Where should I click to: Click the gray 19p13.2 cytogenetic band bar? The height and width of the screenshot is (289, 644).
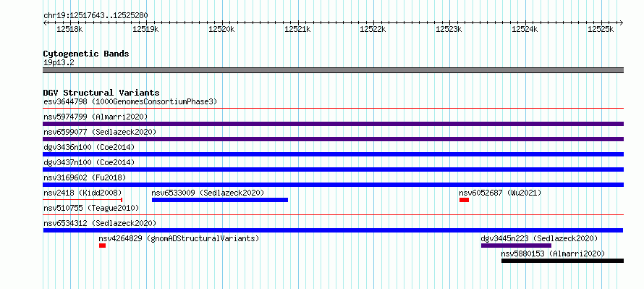tap(333, 70)
